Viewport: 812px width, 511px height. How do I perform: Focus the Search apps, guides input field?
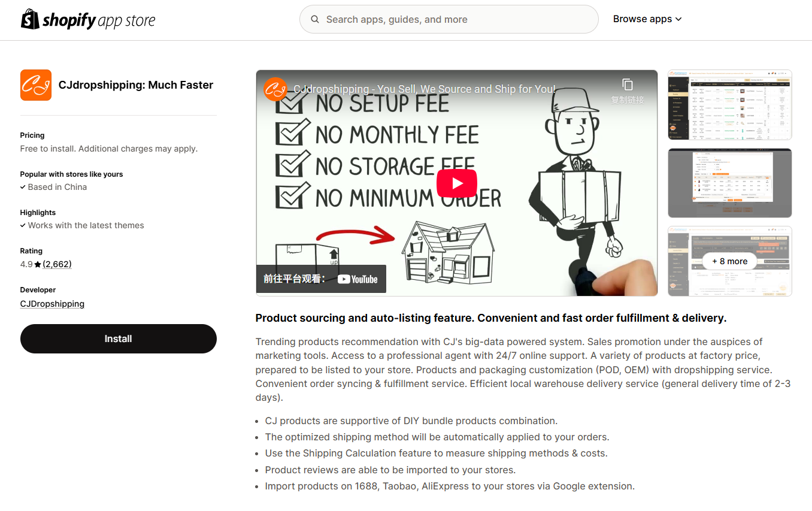tap(449, 19)
